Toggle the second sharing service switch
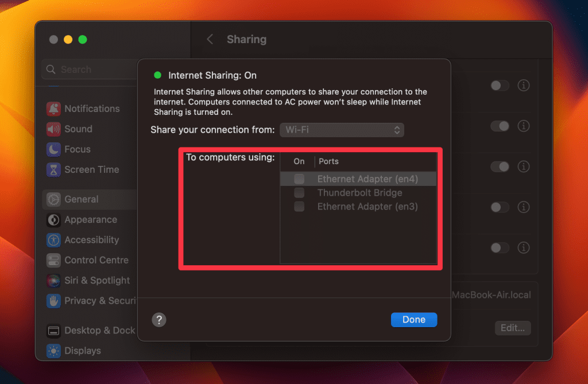Viewport: 588px width, 384px height. [500, 126]
